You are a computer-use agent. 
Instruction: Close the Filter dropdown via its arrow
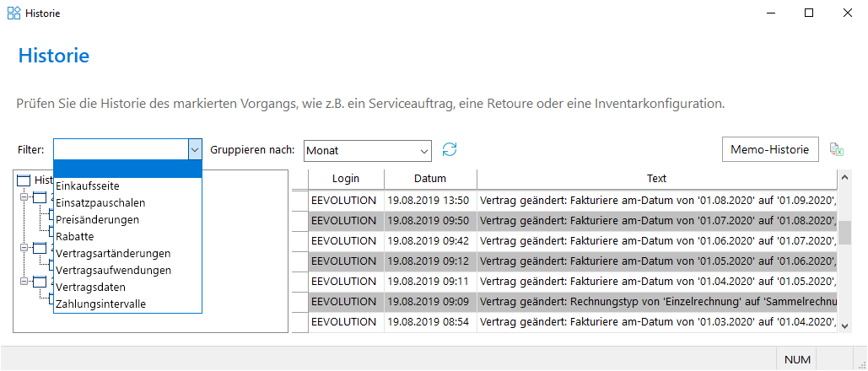195,149
